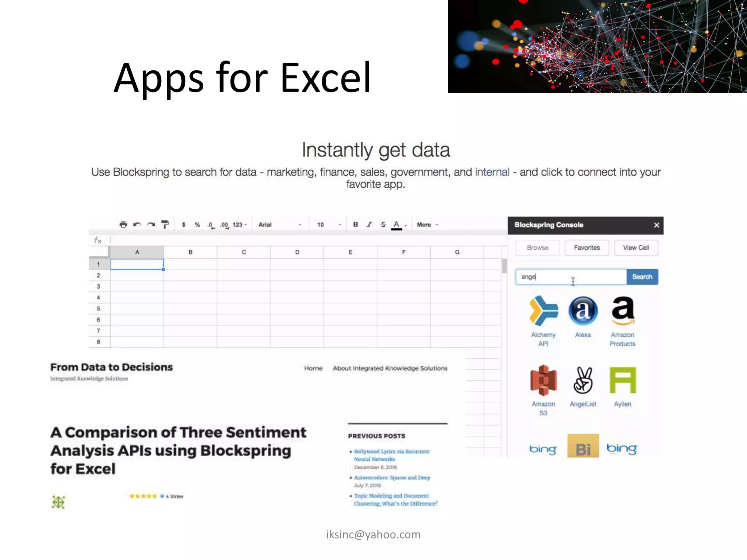Toggle italic formatting button
The image size is (747, 560).
(369, 225)
